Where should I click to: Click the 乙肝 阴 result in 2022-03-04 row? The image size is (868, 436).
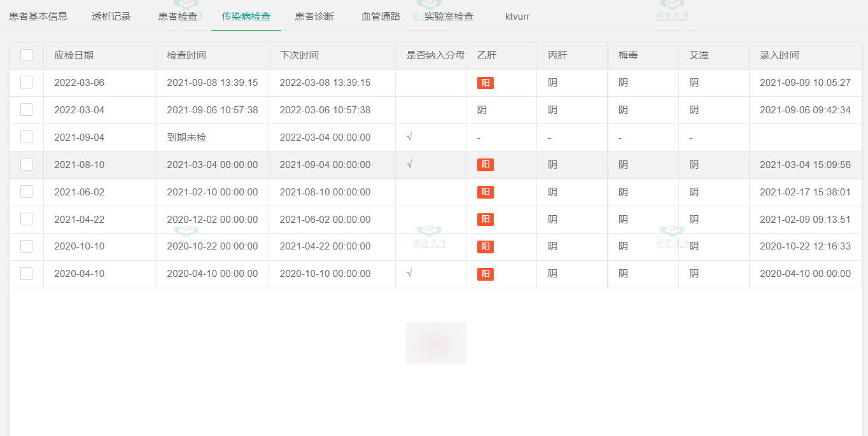[x=482, y=110]
